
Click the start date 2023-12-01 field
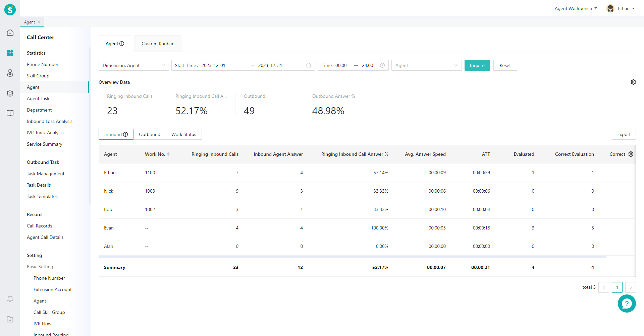[213, 65]
